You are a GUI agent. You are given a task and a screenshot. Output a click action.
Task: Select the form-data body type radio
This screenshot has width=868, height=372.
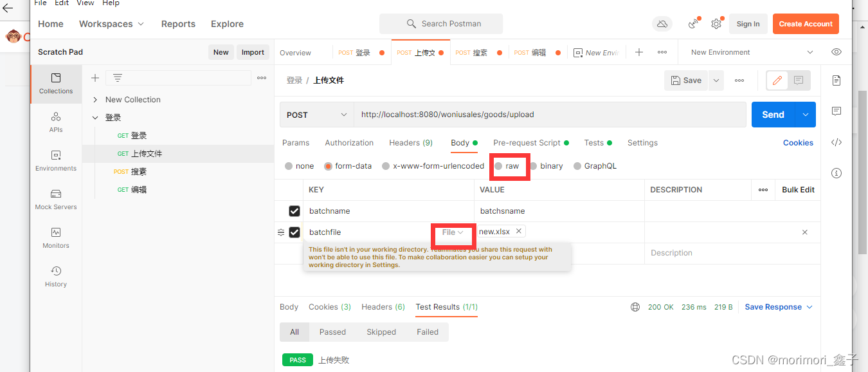[x=328, y=166]
